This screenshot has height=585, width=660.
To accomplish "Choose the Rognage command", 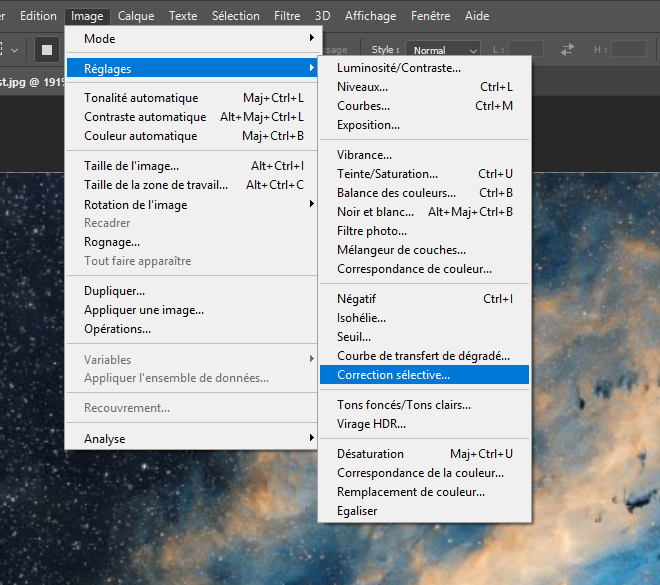I will [x=192, y=242].
